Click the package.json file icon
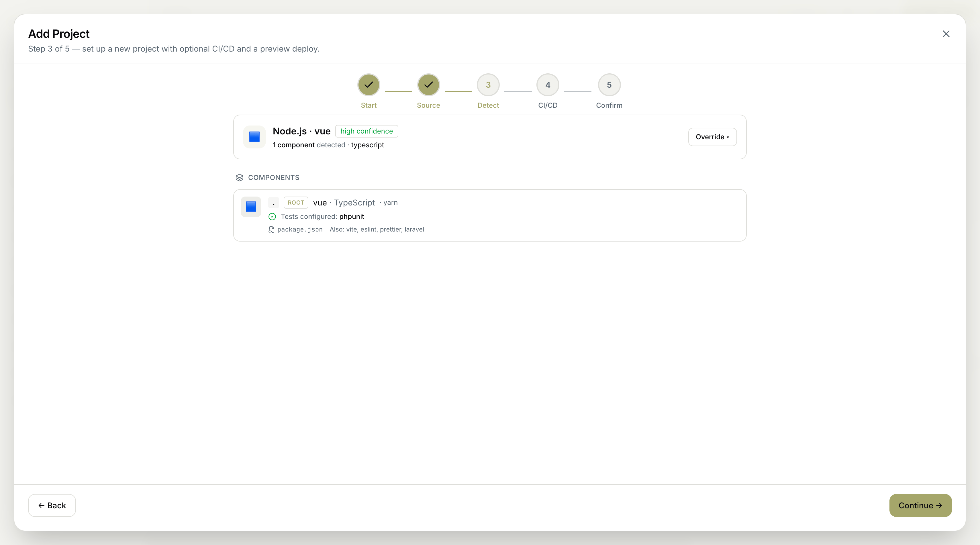 coord(271,230)
